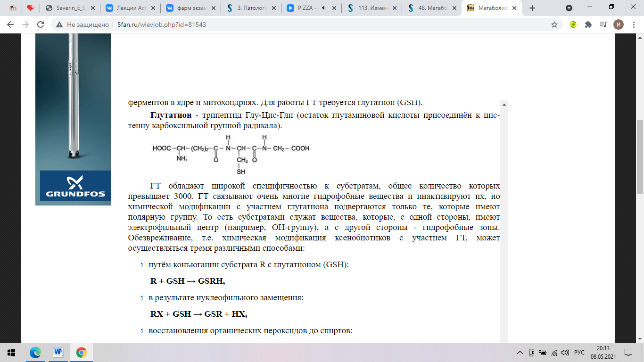
Task: Click the page vertical scrollbar thumb
Action: [x=640, y=157]
